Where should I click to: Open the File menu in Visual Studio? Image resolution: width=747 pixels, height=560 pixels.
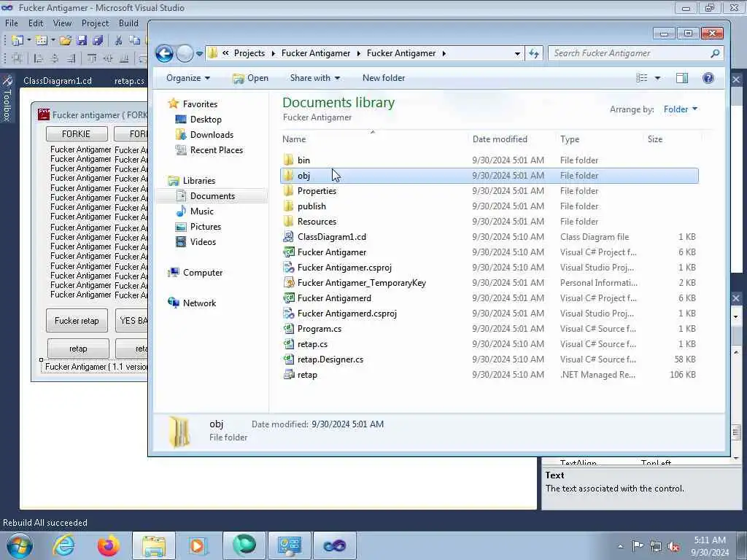click(12, 23)
